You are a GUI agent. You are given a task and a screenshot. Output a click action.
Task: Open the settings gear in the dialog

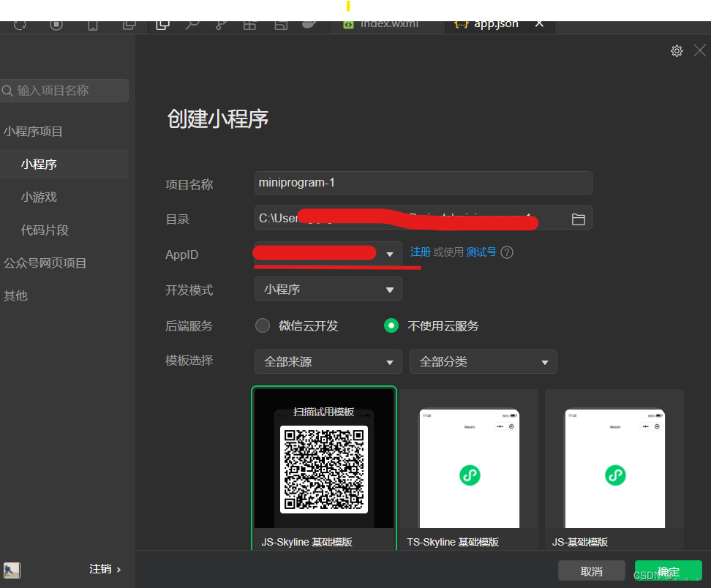(677, 50)
